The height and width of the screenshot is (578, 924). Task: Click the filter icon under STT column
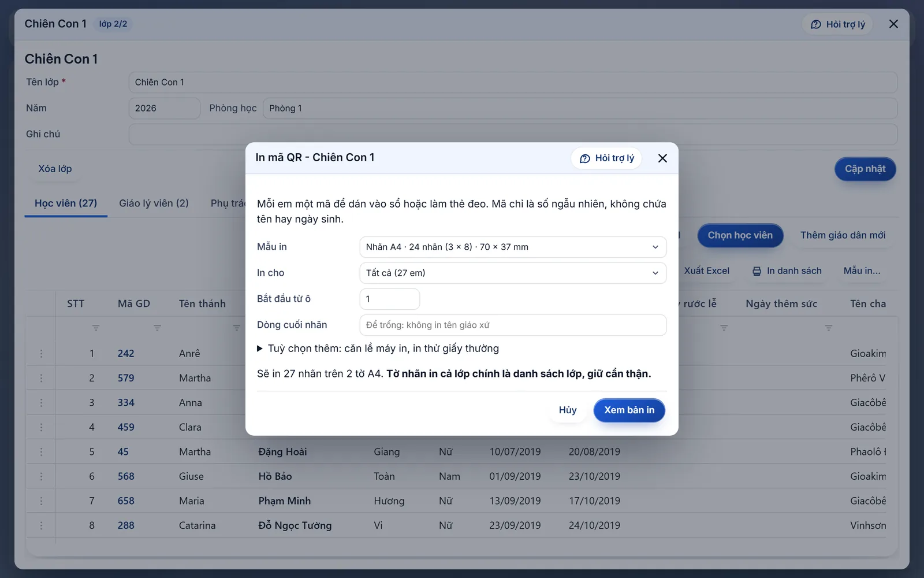[x=96, y=328]
